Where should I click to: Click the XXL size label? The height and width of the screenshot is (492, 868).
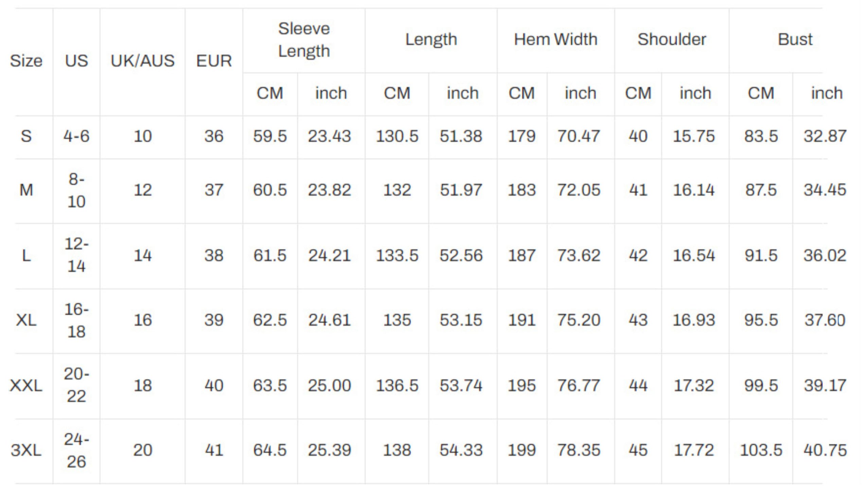[26, 385]
